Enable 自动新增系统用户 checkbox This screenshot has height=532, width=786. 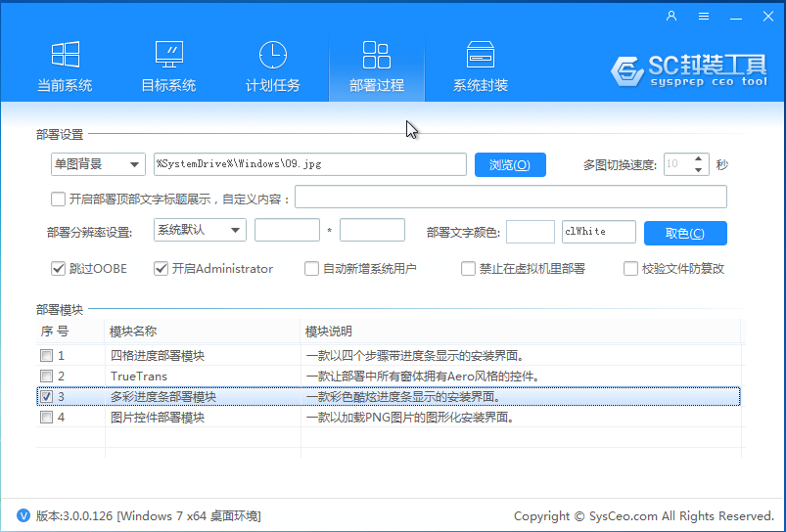[311, 269]
